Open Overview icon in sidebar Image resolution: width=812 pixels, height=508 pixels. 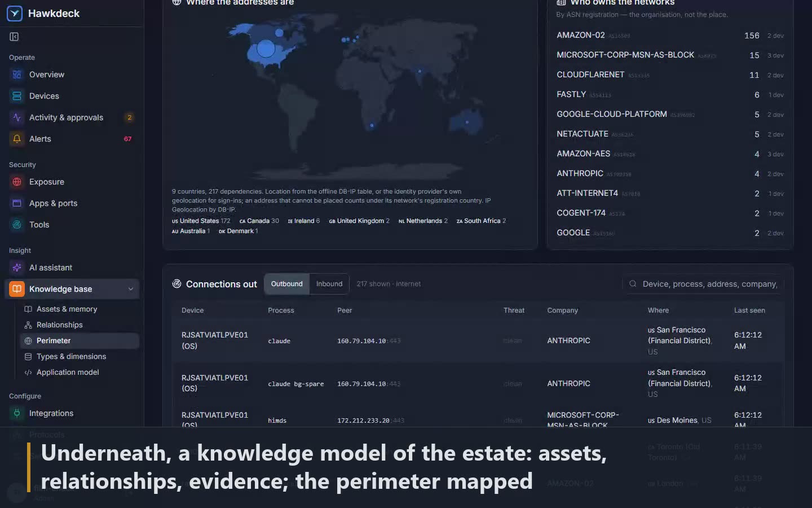(17, 75)
